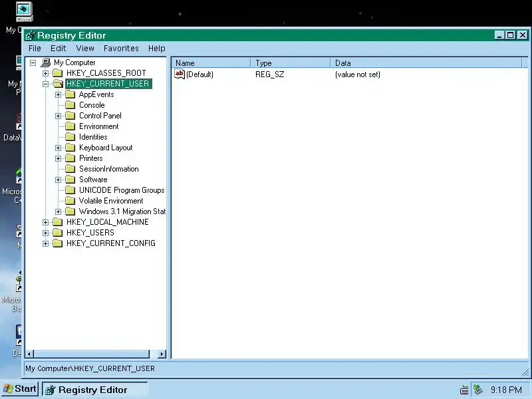Click the tree scroll left arrow
The height and width of the screenshot is (399, 532).
click(29, 354)
